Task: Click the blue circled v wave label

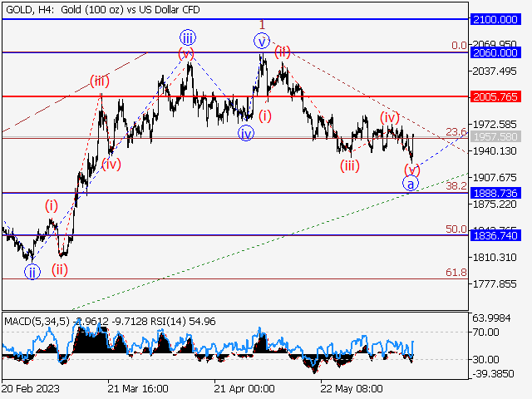Action: pos(263,40)
